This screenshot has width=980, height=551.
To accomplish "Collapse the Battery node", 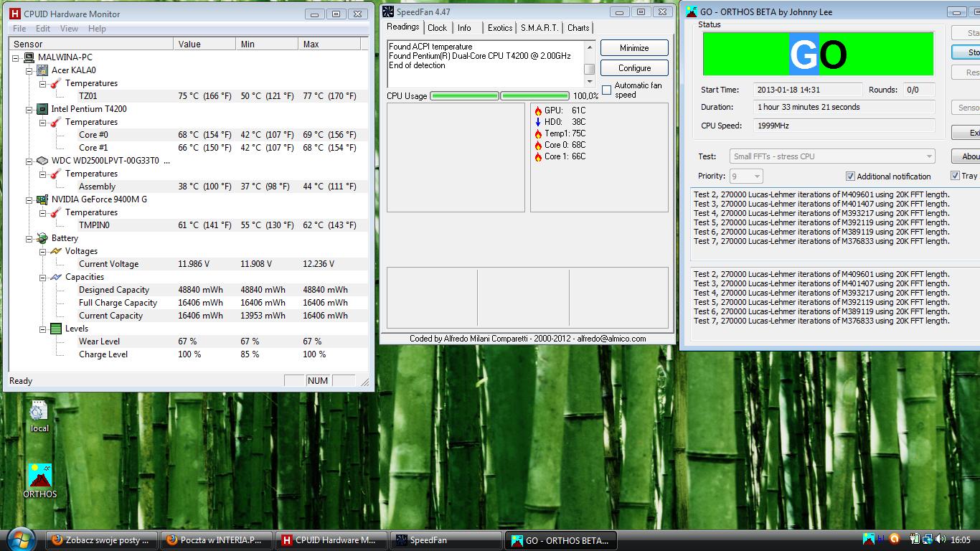I will coord(29,238).
